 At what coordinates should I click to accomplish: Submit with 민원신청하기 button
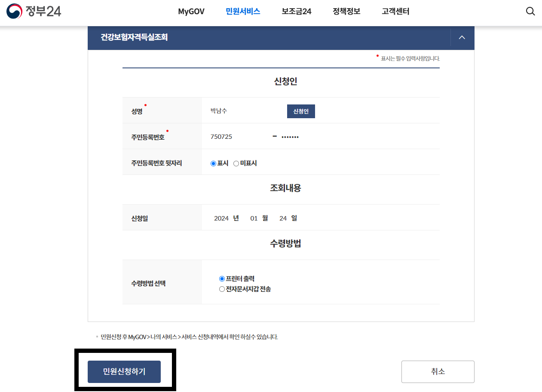point(124,372)
